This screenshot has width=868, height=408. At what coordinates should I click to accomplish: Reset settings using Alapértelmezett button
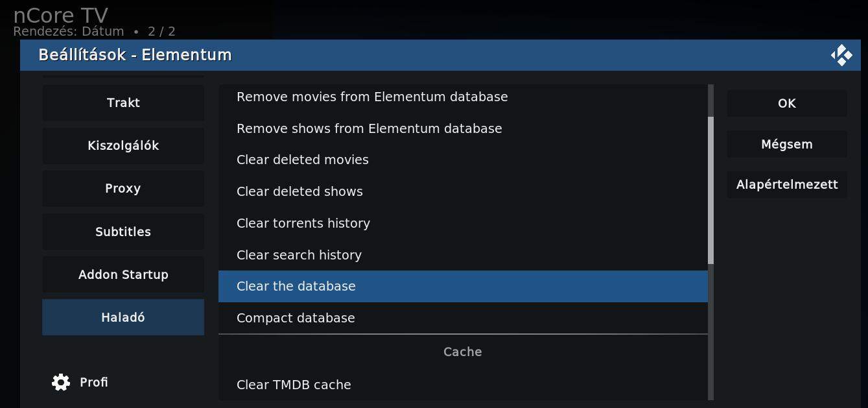tap(787, 185)
